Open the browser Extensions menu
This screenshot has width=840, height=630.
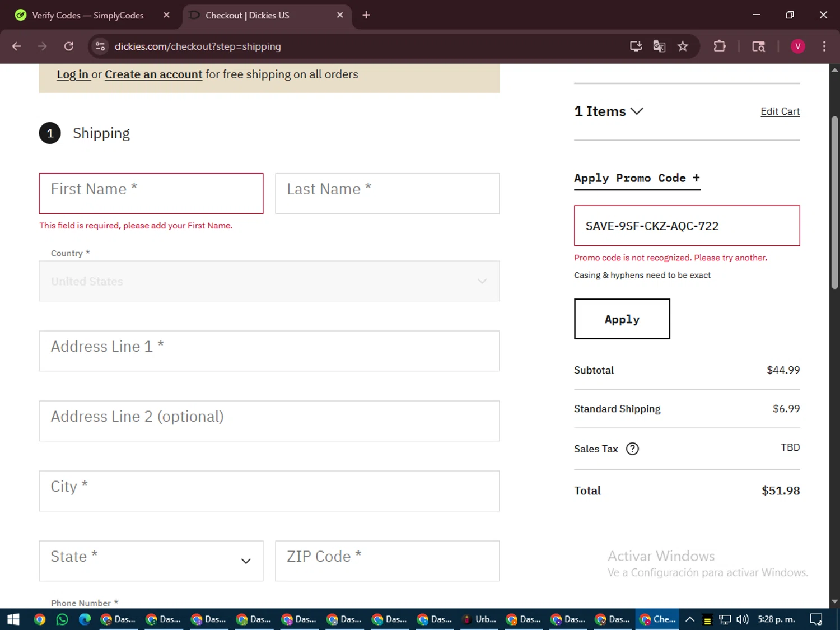(x=720, y=46)
